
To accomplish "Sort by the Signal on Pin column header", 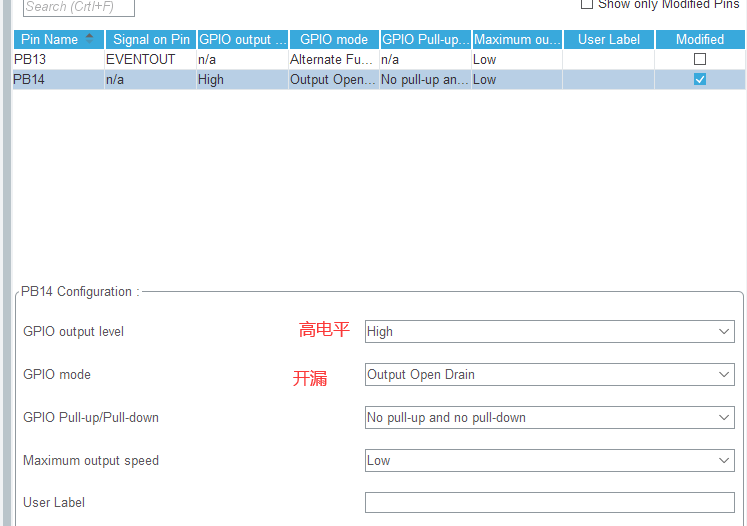I will [x=151, y=39].
